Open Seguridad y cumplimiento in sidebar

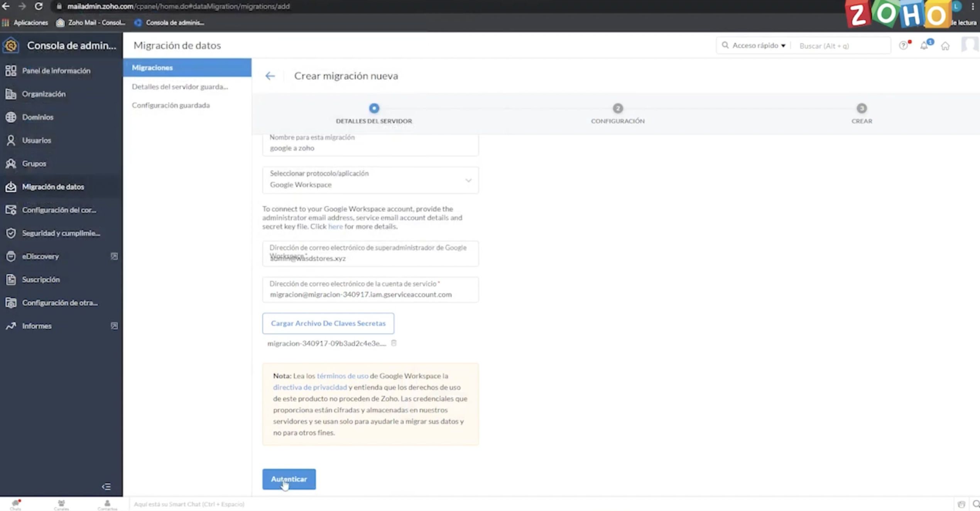tap(61, 233)
